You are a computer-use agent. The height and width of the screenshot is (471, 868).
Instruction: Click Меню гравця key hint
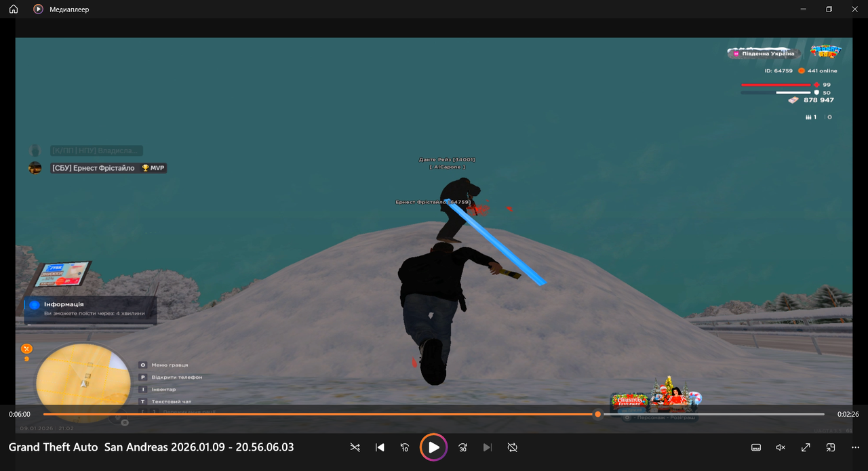click(x=163, y=365)
